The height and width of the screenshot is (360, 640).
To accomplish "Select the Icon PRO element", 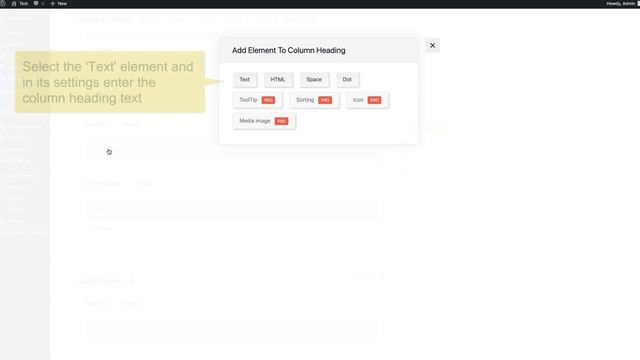I will 367,100.
